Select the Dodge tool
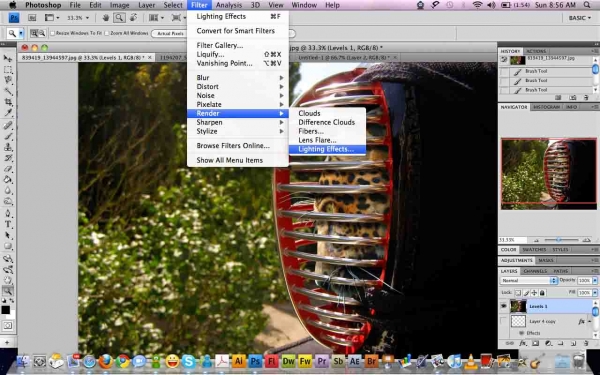Image resolution: width=600 pixels, height=375 pixels. (8, 201)
